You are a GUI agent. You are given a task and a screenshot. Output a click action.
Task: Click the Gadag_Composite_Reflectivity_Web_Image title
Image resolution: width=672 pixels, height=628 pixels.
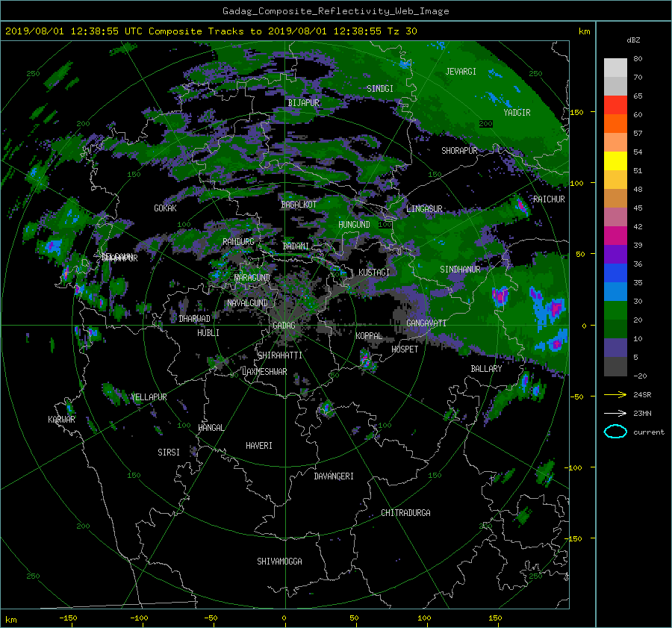[335, 11]
